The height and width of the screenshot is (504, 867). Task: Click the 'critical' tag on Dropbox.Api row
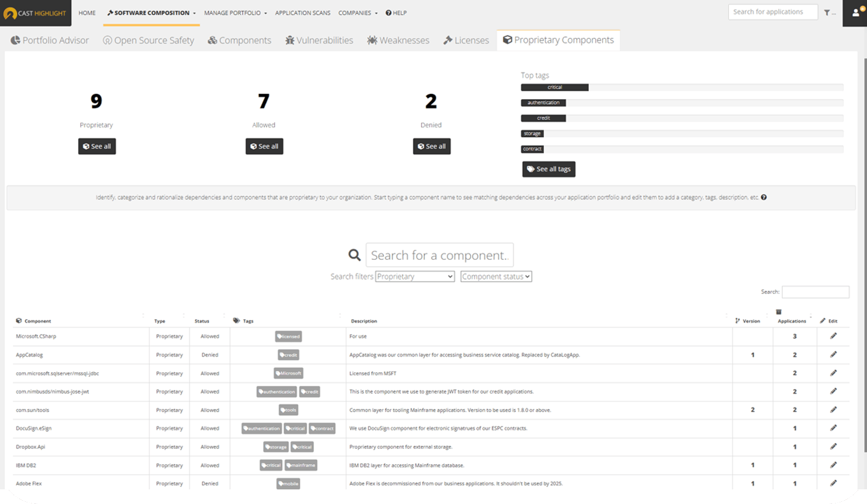click(302, 447)
